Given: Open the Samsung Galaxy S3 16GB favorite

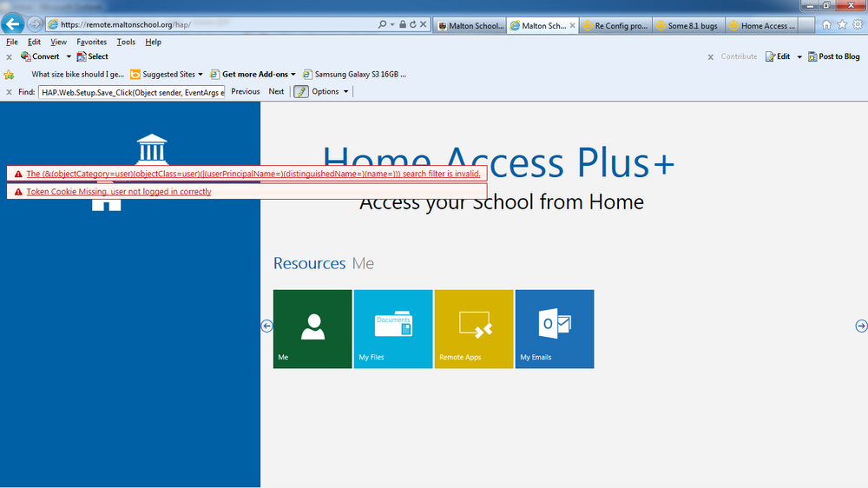Looking at the screenshot, I should click(354, 74).
